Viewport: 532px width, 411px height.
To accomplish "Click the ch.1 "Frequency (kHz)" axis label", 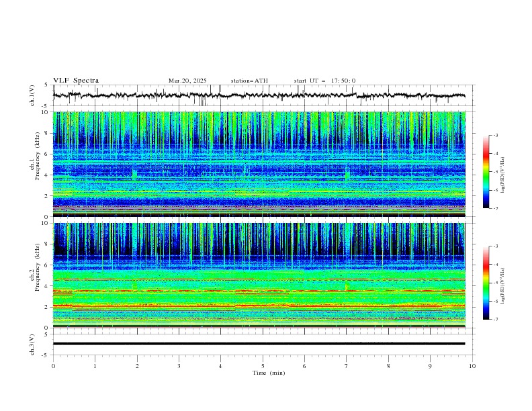I will pyautogui.click(x=38, y=156).
